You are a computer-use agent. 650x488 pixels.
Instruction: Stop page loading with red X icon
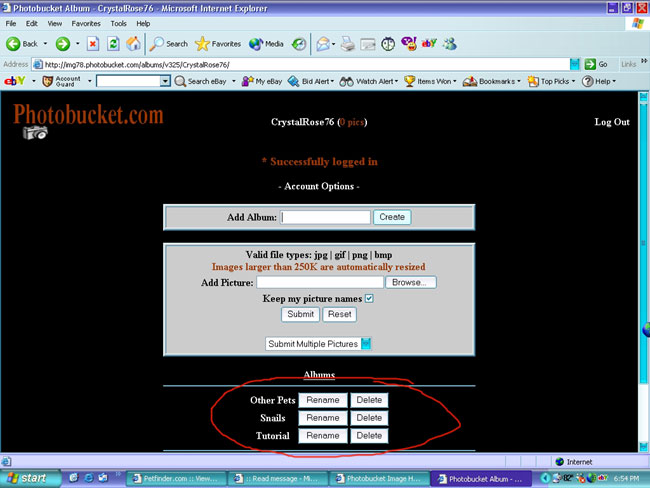point(93,44)
